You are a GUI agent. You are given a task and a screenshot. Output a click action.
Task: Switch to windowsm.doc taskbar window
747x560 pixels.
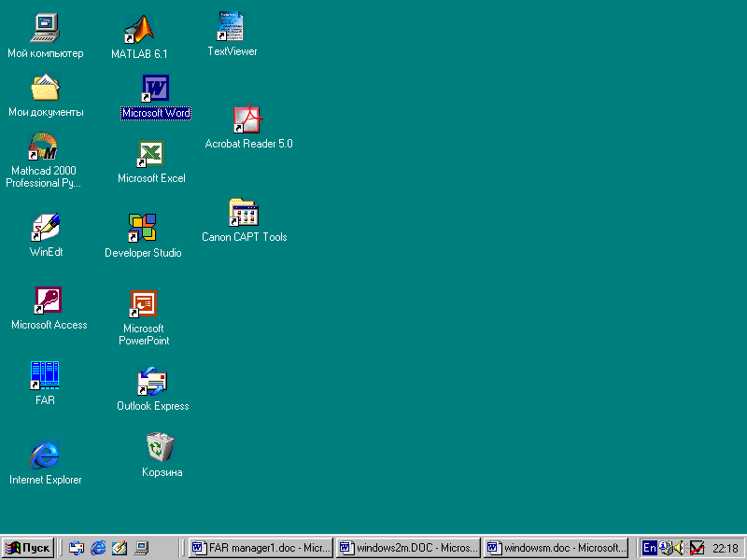click(556, 548)
